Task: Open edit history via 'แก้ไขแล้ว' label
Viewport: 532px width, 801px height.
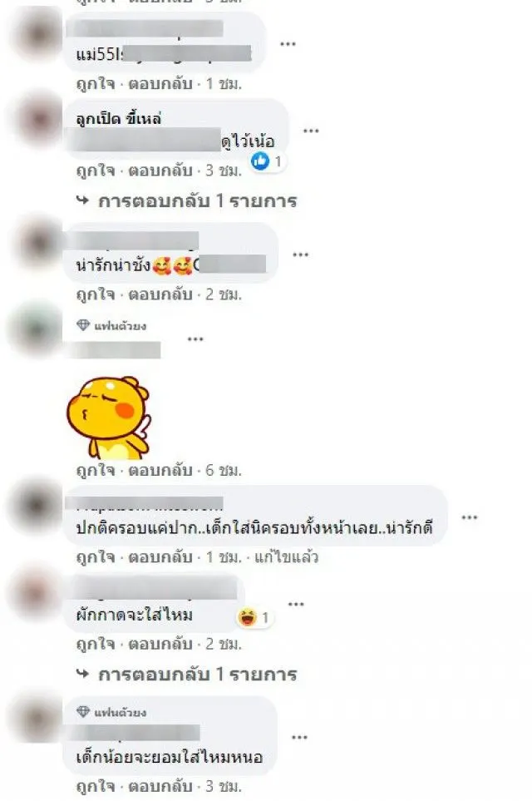Action: click(287, 556)
